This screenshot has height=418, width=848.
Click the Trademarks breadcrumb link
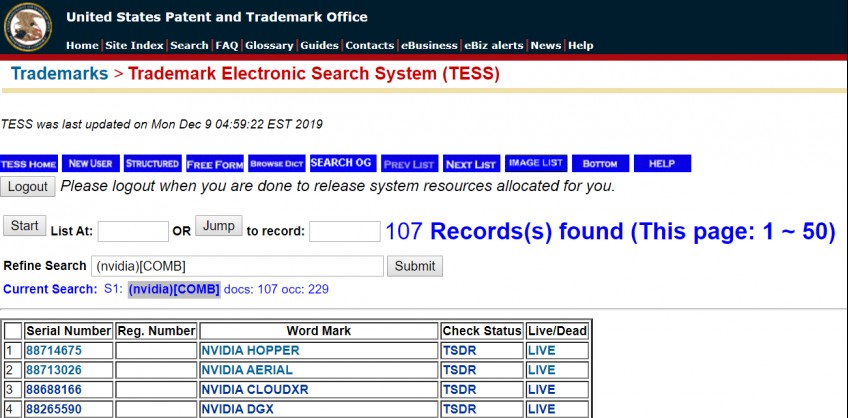59,74
